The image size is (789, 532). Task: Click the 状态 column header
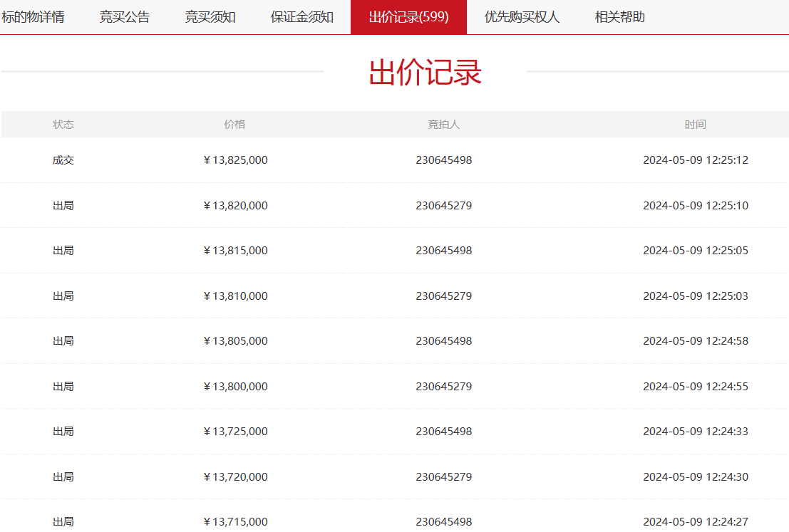tap(63, 124)
